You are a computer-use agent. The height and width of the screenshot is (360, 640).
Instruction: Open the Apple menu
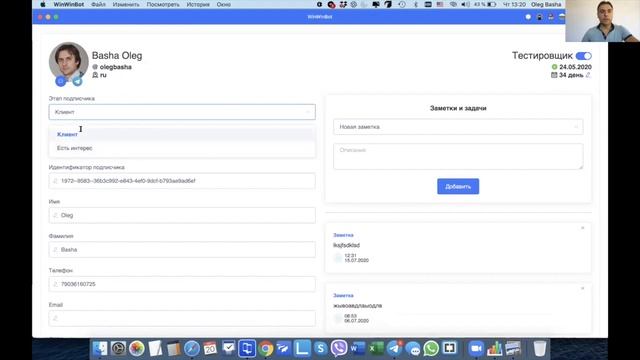click(x=43, y=4)
